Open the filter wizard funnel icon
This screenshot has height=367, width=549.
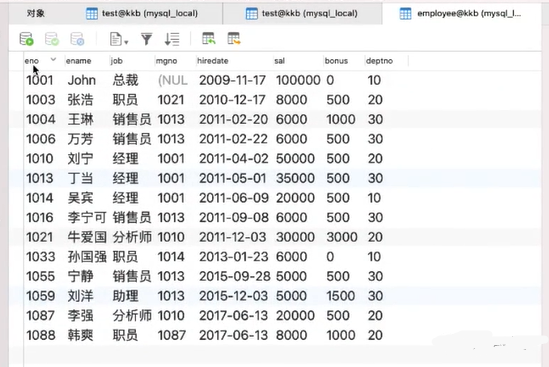point(147,39)
